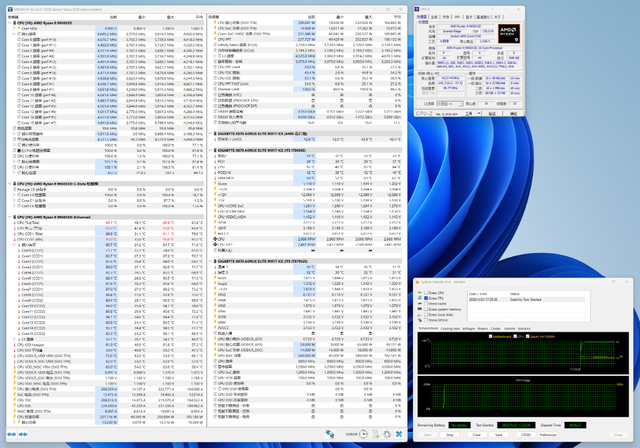Open the CPU-Z tools dropdown arrow
Viewport: 640px width, 448px height.
(x=479, y=113)
